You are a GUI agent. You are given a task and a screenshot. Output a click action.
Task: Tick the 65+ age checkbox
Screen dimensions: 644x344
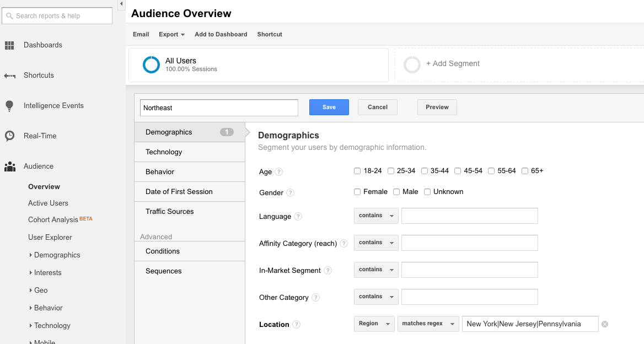(525, 171)
